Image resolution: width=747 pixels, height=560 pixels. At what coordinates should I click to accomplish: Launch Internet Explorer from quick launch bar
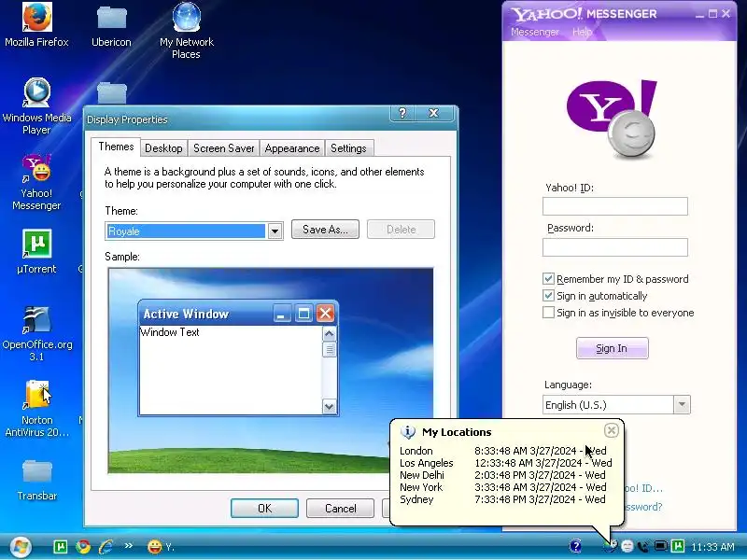point(106,547)
